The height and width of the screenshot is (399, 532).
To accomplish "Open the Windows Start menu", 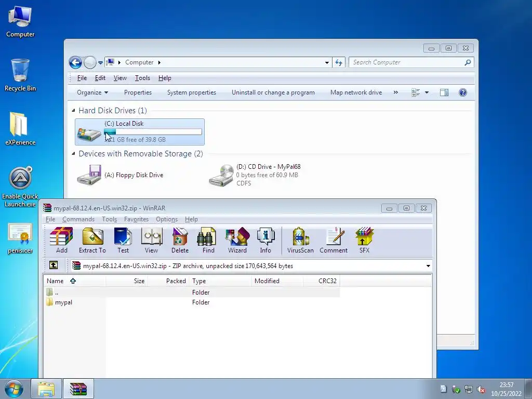I will click(x=14, y=389).
